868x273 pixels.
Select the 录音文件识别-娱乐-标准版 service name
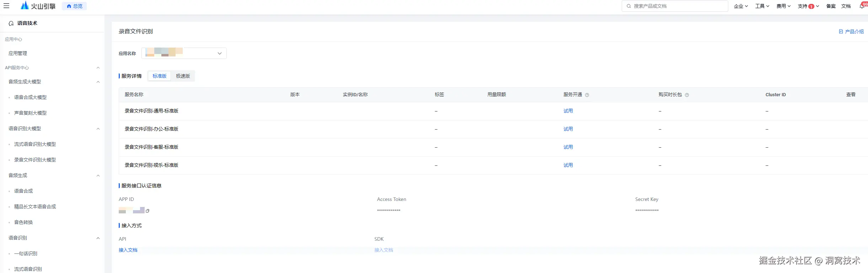tap(151, 165)
